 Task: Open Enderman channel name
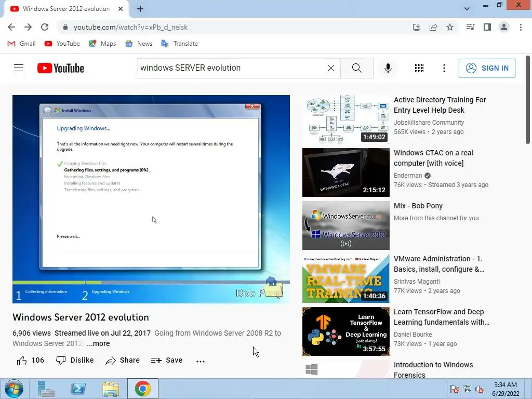coord(408,176)
